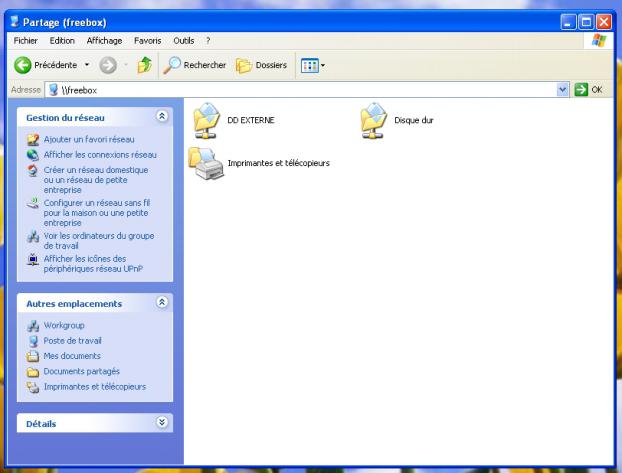This screenshot has height=473, width=622.
Task: Open Imprimantes et télécopieurs icon in file pane
Action: (206, 162)
